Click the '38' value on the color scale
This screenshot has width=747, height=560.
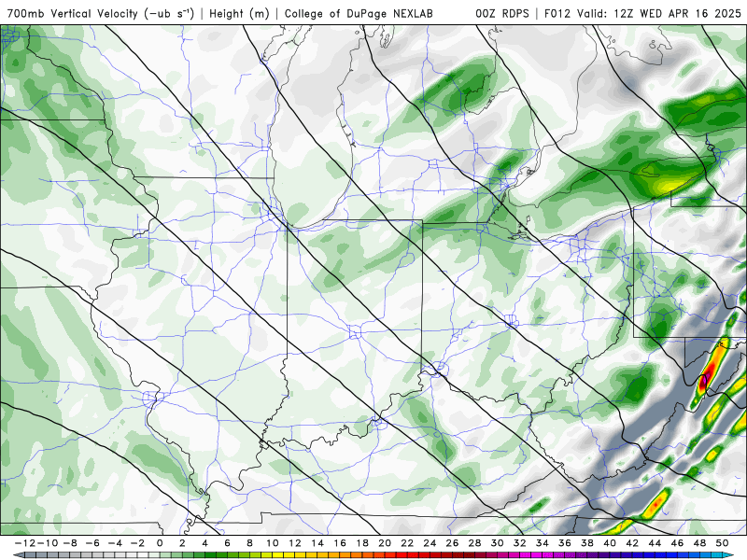pos(587,543)
